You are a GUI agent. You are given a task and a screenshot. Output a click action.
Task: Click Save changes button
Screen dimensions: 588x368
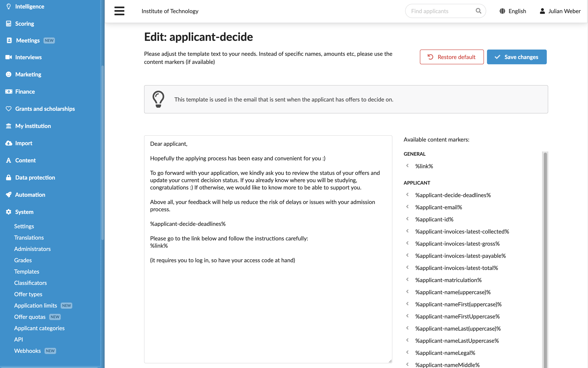pos(516,57)
